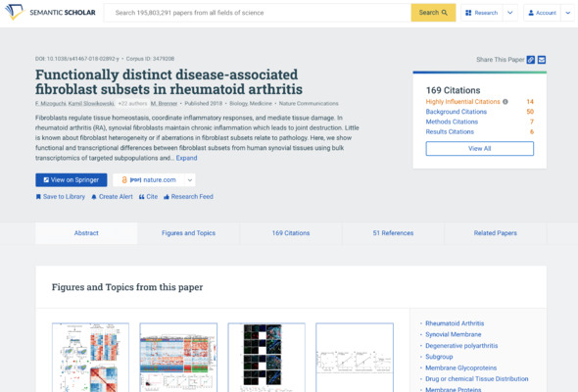Click the Nature Communications venue text
This screenshot has width=578, height=392.
pos(309,104)
